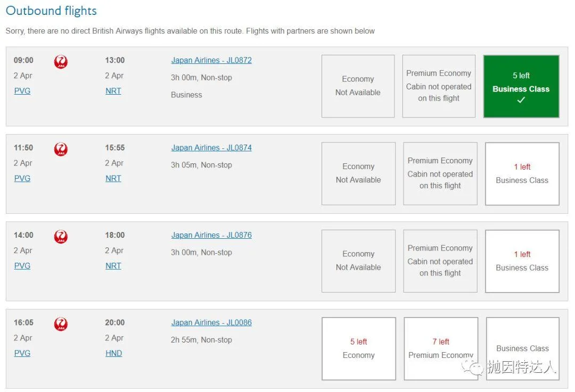Click JAL logo on the 11:50 flight
The width and height of the screenshot is (575, 392).
pos(61,149)
